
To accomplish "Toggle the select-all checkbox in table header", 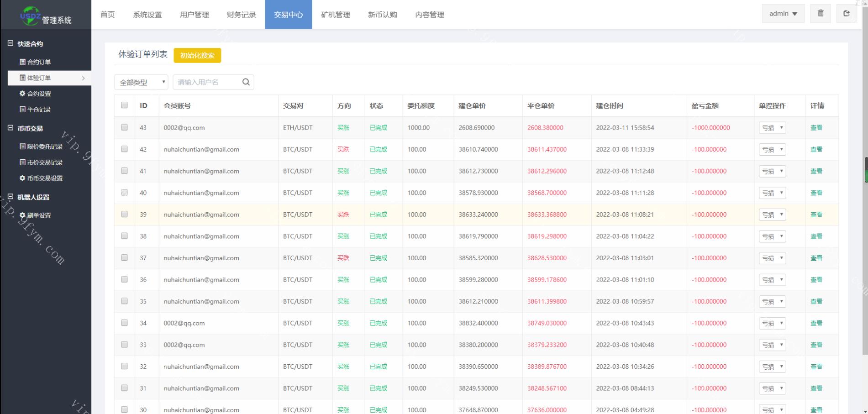I will [x=124, y=105].
